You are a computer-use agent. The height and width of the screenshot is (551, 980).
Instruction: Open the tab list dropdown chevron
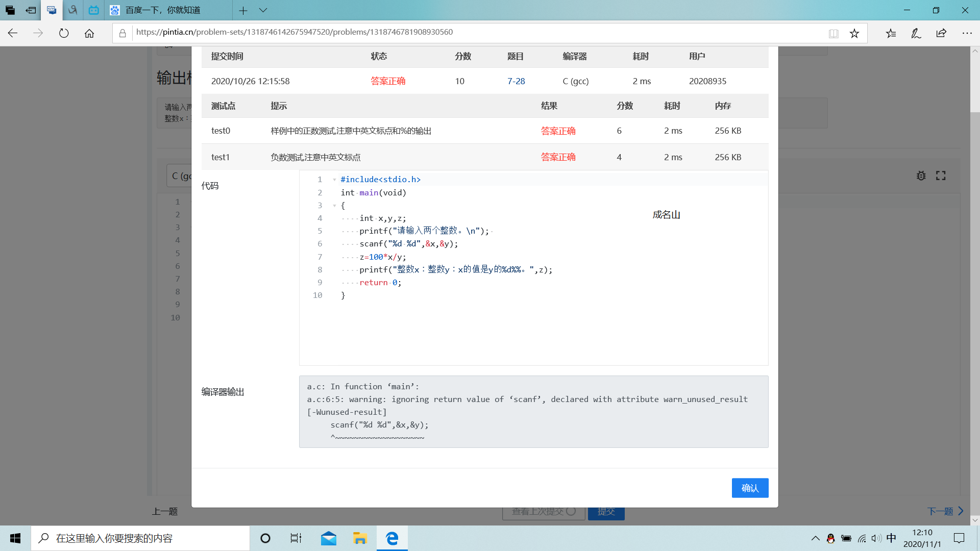click(263, 10)
